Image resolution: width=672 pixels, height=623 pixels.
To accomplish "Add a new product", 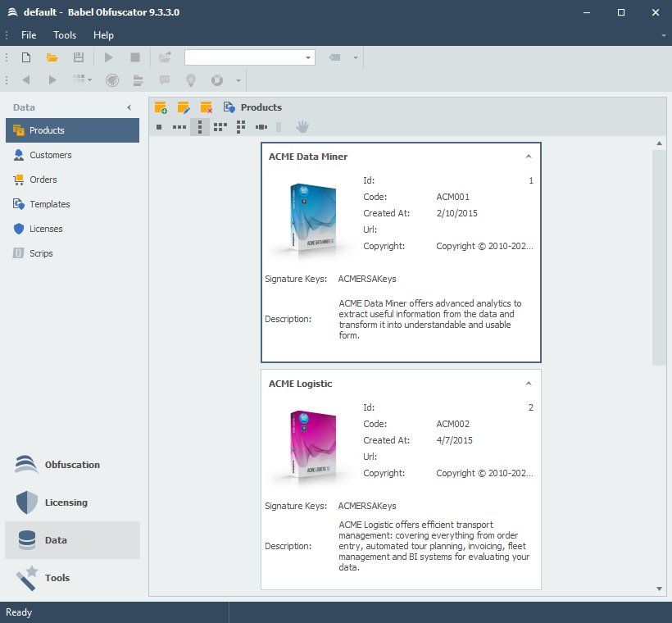I will point(161,107).
